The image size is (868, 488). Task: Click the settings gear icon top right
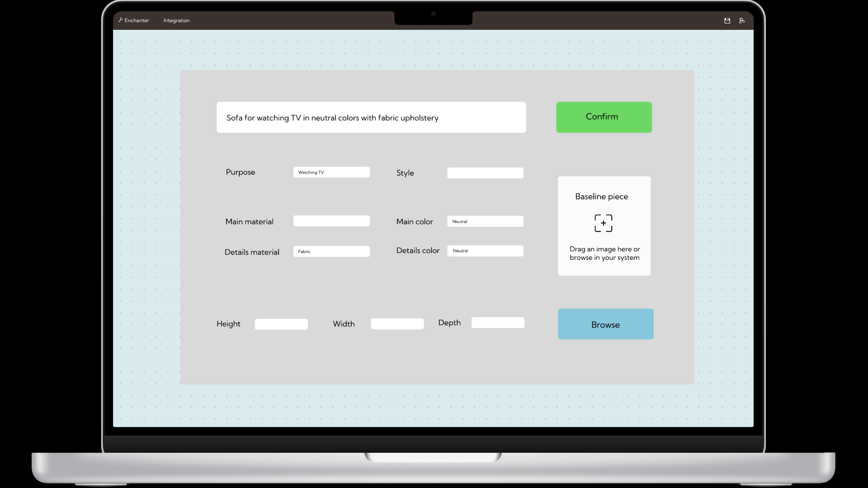pyautogui.click(x=741, y=20)
